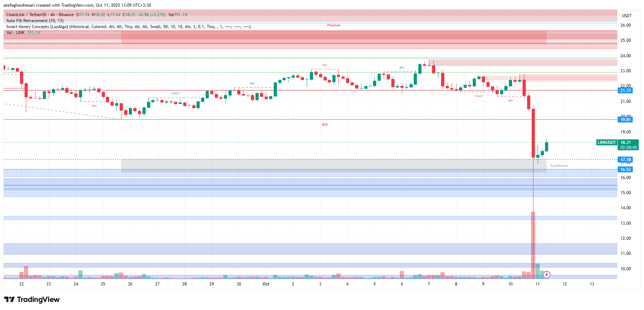Click the Oct label on time axis
644x310 pixels.
pyautogui.click(x=266, y=284)
